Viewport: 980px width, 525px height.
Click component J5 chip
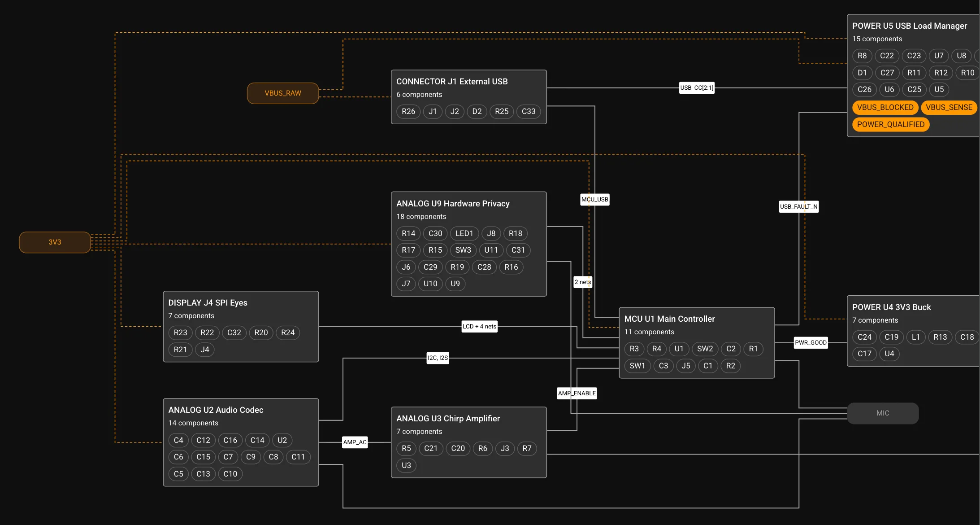pyautogui.click(x=686, y=366)
